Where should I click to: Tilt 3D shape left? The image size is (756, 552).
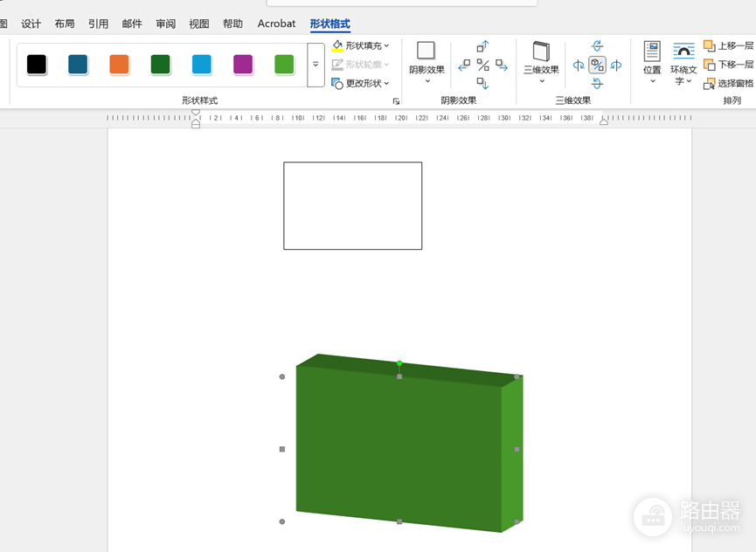click(x=579, y=65)
